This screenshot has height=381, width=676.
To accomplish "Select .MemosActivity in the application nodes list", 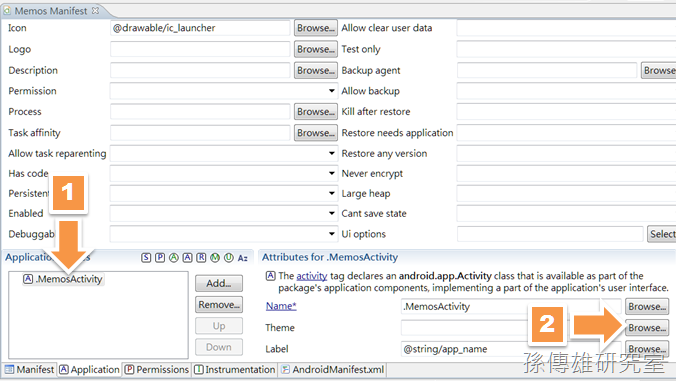I will pyautogui.click(x=63, y=279).
